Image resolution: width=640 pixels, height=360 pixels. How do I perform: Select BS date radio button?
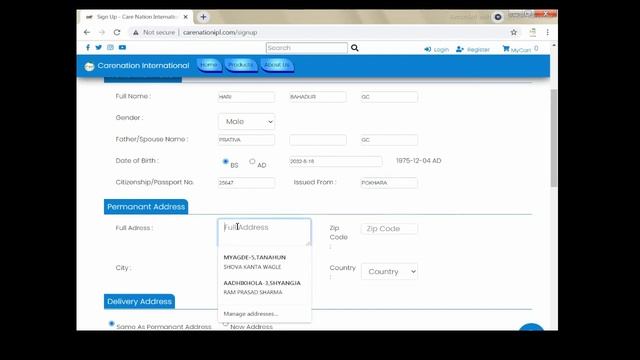pos(225,161)
